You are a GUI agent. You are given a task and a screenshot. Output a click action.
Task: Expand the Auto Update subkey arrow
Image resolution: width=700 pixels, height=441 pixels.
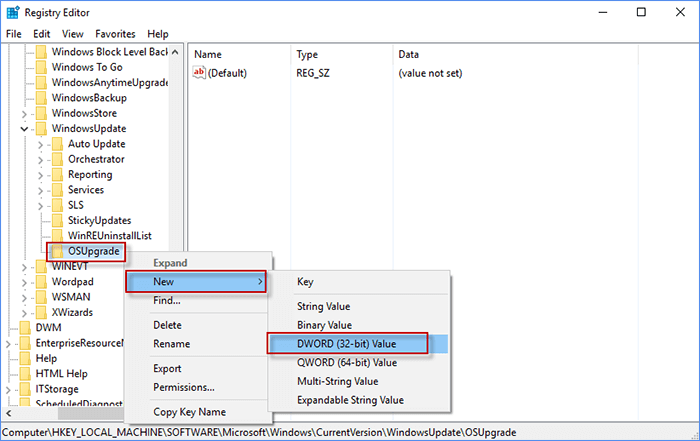coord(40,144)
